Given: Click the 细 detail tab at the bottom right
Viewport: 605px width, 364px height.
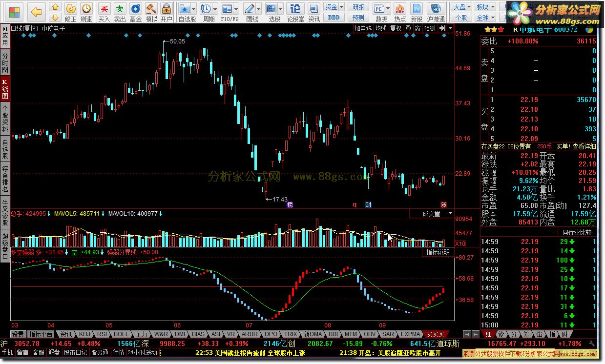Looking at the screenshot, I should pos(489,334).
